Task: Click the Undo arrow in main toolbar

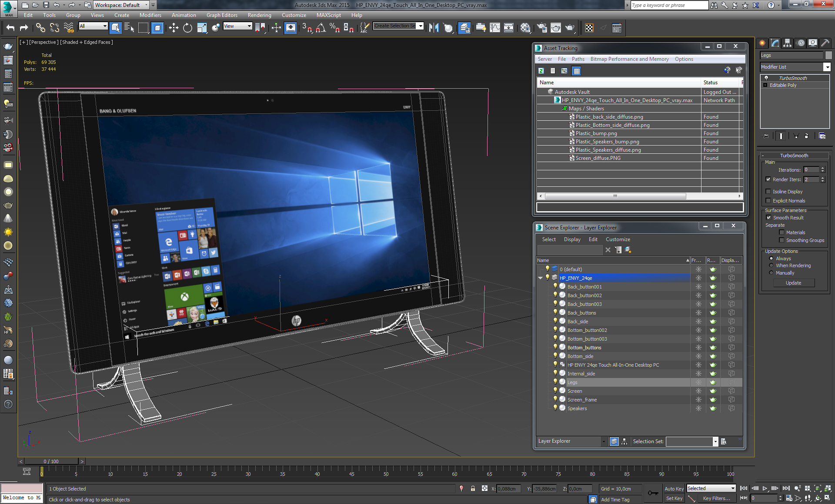Action: click(x=10, y=28)
